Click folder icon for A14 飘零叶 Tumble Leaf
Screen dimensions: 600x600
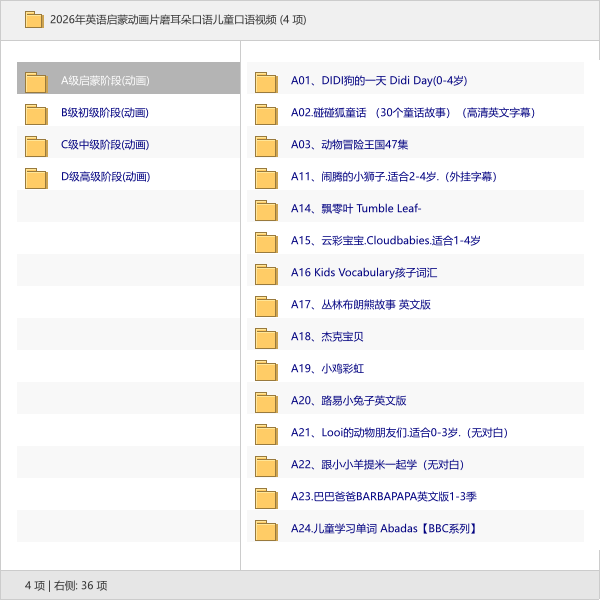266,209
